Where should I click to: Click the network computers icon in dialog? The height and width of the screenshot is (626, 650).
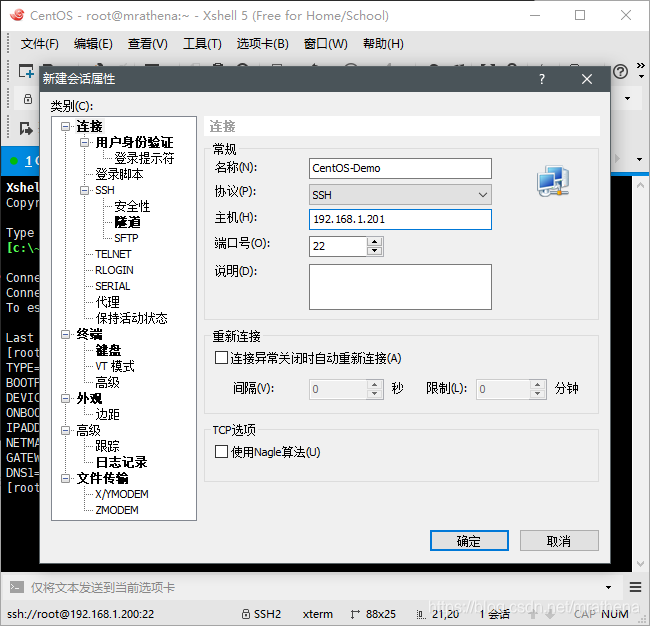(x=553, y=181)
